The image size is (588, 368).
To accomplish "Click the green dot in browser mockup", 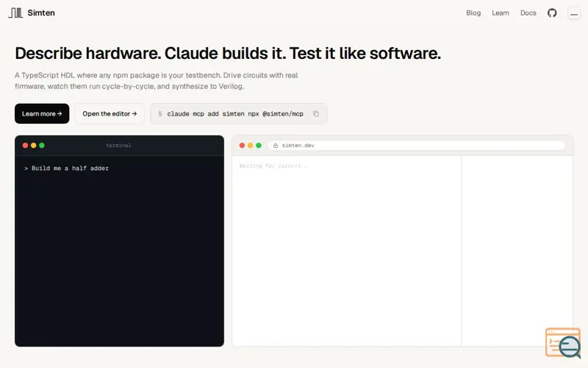I will click(x=259, y=145).
